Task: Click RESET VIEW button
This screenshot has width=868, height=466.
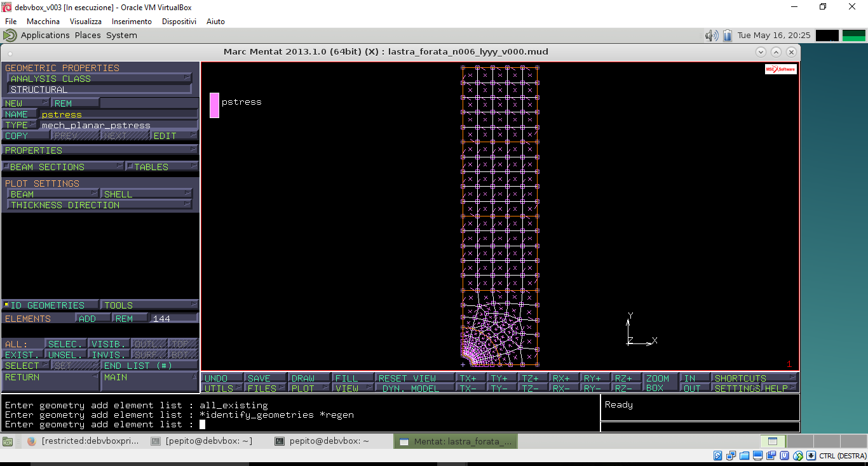Action: point(415,378)
